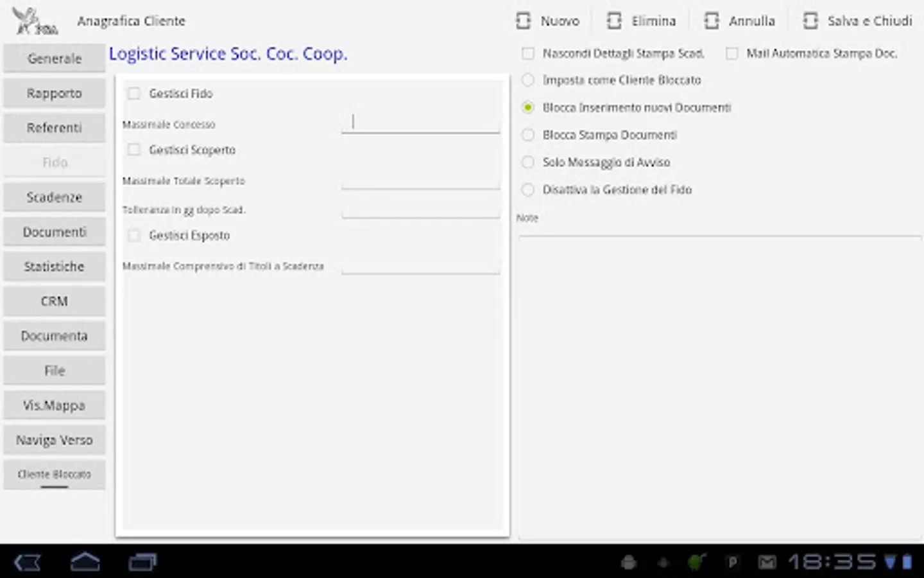The width and height of the screenshot is (924, 578).
Task: Tap the Vis.Mappa button
Action: [x=55, y=405]
